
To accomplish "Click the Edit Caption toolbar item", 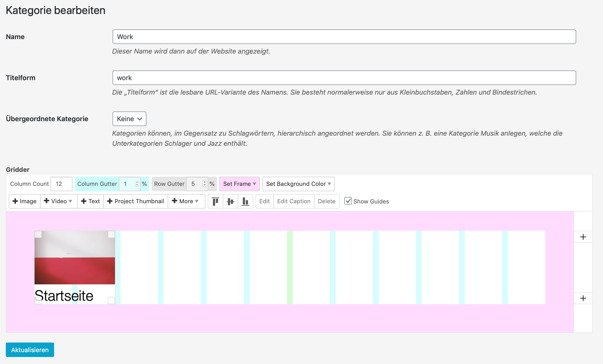I will click(294, 201).
